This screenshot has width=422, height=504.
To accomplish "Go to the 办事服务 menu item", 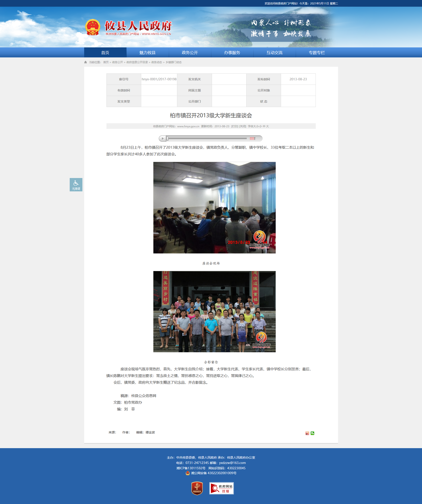I will point(232,53).
